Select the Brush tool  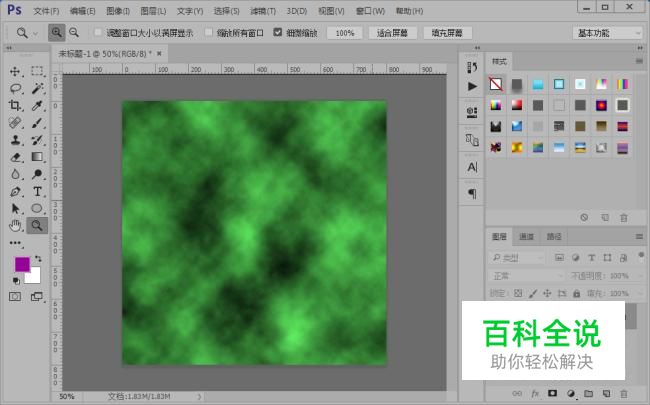[37, 123]
